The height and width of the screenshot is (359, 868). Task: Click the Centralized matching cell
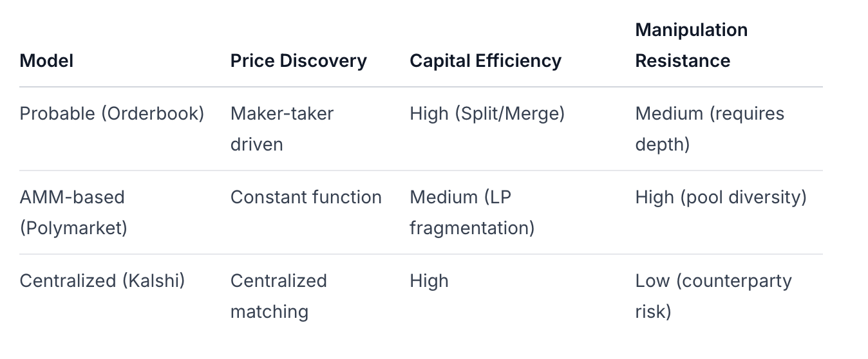279,296
